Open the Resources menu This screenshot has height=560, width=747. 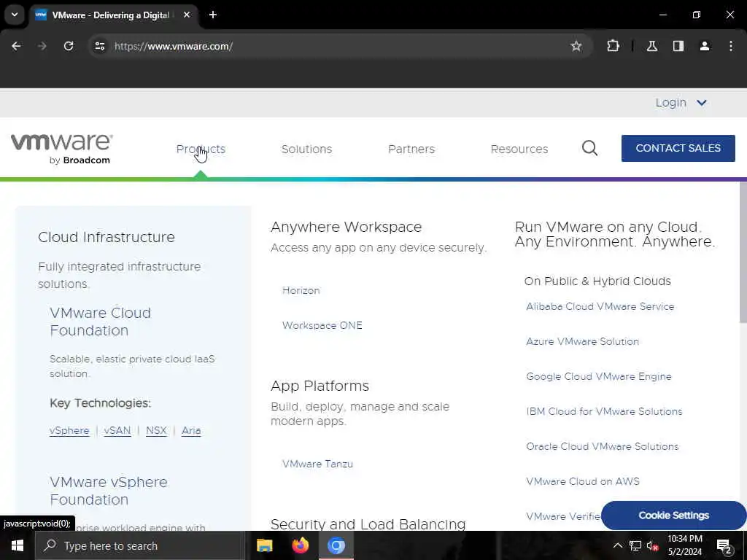pyautogui.click(x=519, y=149)
